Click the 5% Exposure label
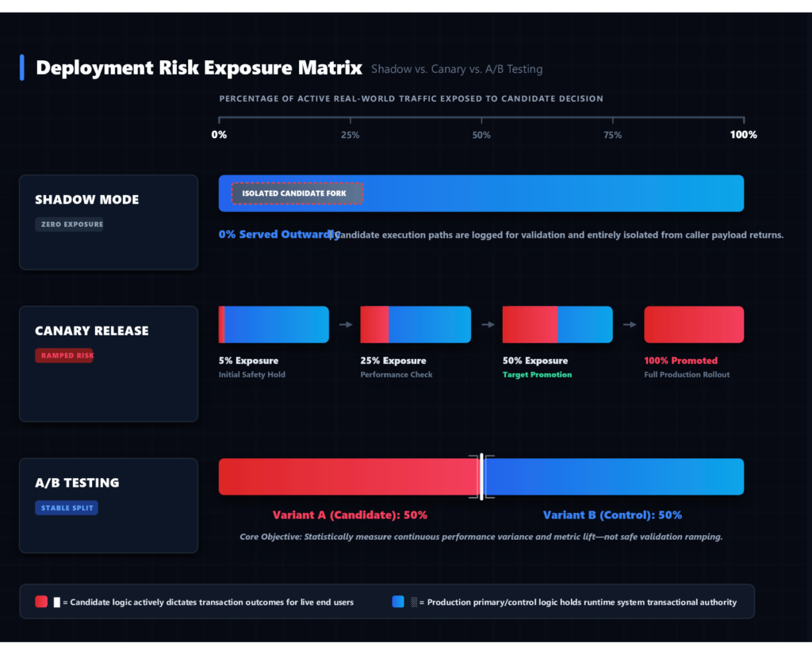This screenshot has height=654, width=812. [248, 361]
